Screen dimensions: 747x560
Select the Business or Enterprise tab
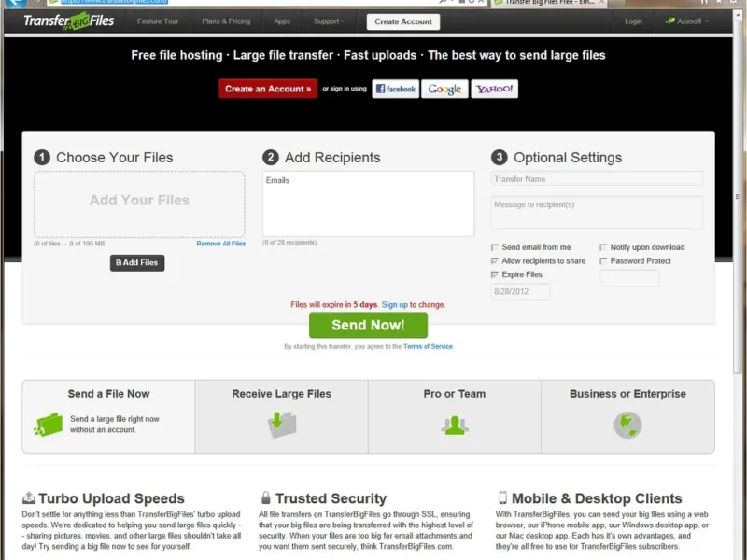[x=627, y=416]
